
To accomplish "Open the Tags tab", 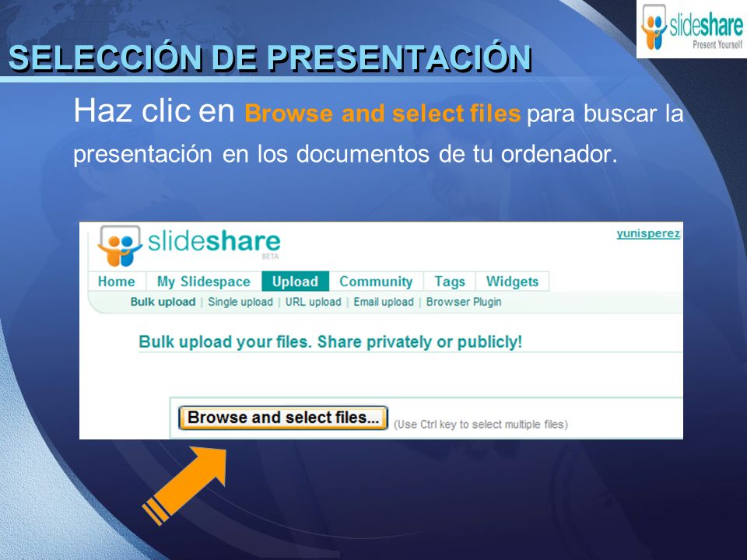I will click(450, 282).
